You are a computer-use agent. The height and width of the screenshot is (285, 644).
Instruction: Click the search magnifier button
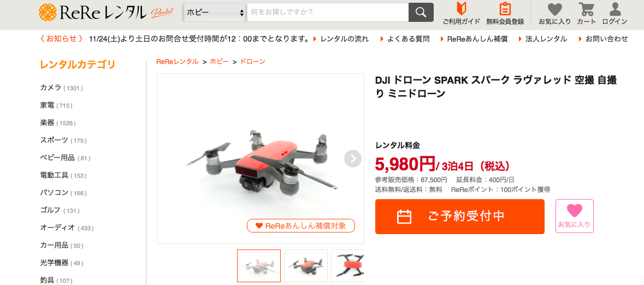coord(421,13)
